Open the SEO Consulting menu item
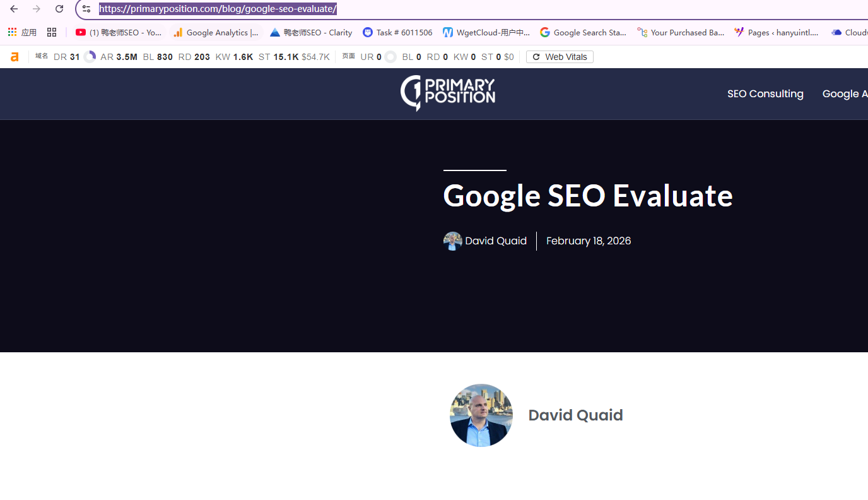The height and width of the screenshot is (500, 868). pos(765,93)
